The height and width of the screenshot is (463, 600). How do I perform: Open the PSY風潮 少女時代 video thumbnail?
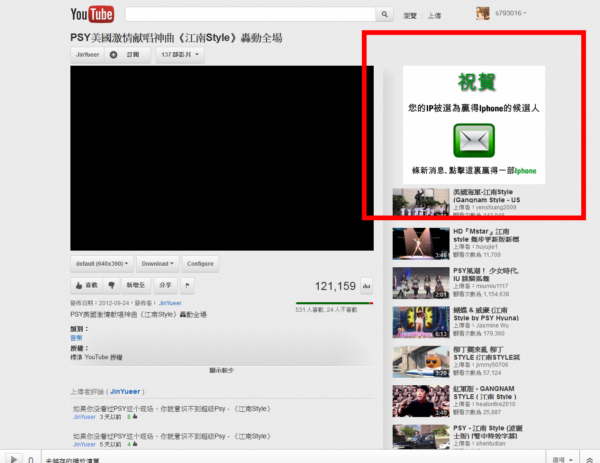click(421, 283)
